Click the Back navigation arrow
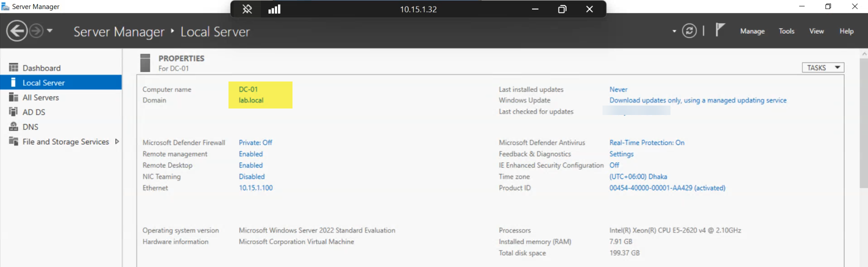The width and height of the screenshot is (868, 267). pyautogui.click(x=17, y=31)
